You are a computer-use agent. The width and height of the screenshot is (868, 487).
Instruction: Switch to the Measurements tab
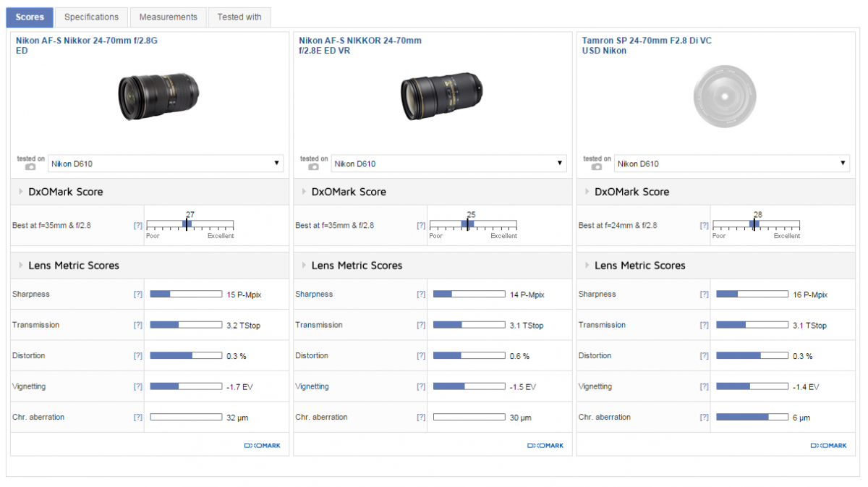[x=168, y=17]
